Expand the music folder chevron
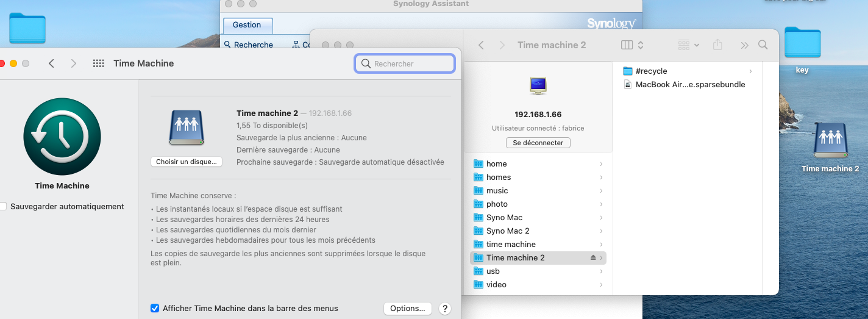Image resolution: width=868 pixels, height=319 pixels. pyautogui.click(x=601, y=191)
